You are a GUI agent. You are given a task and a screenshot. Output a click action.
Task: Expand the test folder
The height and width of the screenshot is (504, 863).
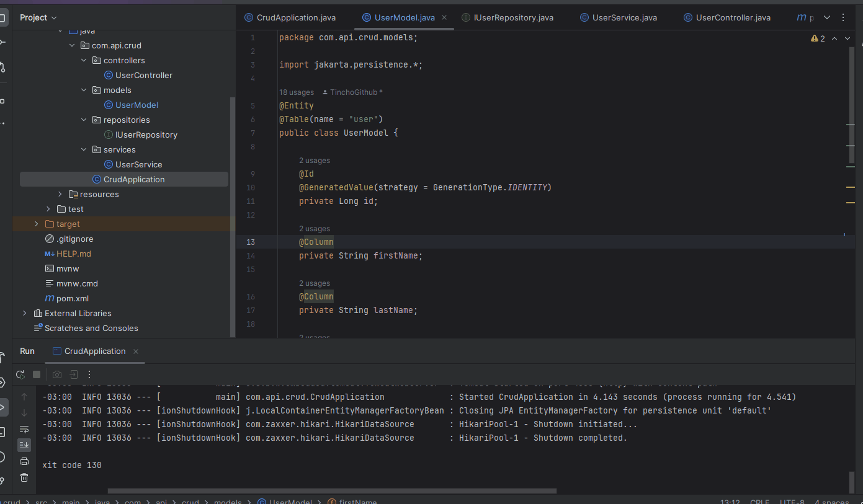pos(48,209)
